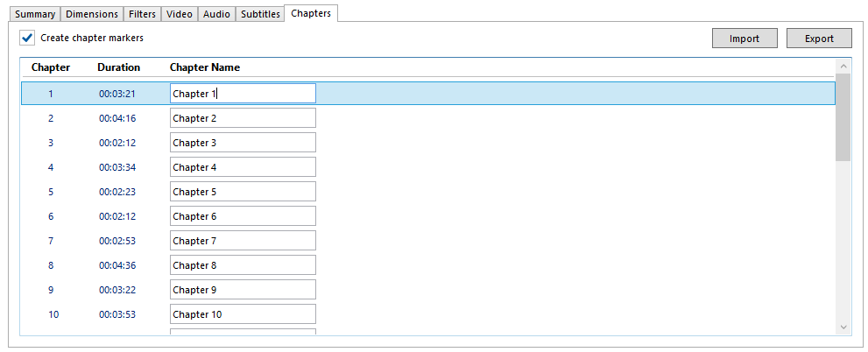
Task: Click the chapter list scrollbar thumb
Action: [843, 117]
